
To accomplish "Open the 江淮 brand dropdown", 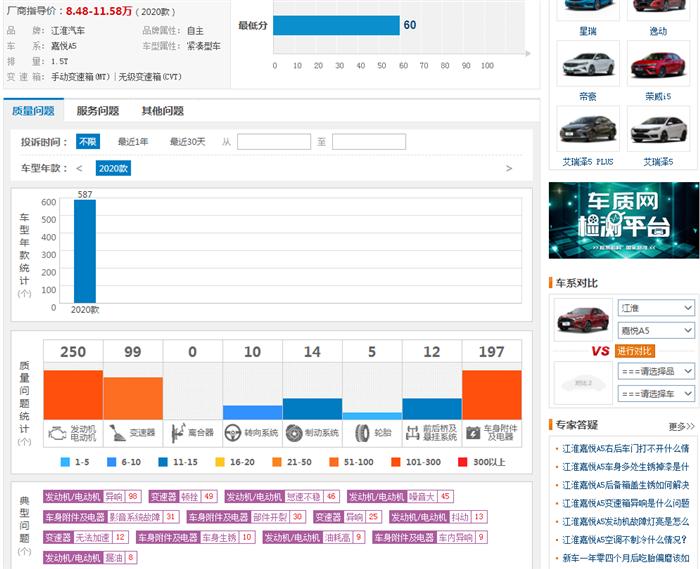I will click(656, 308).
